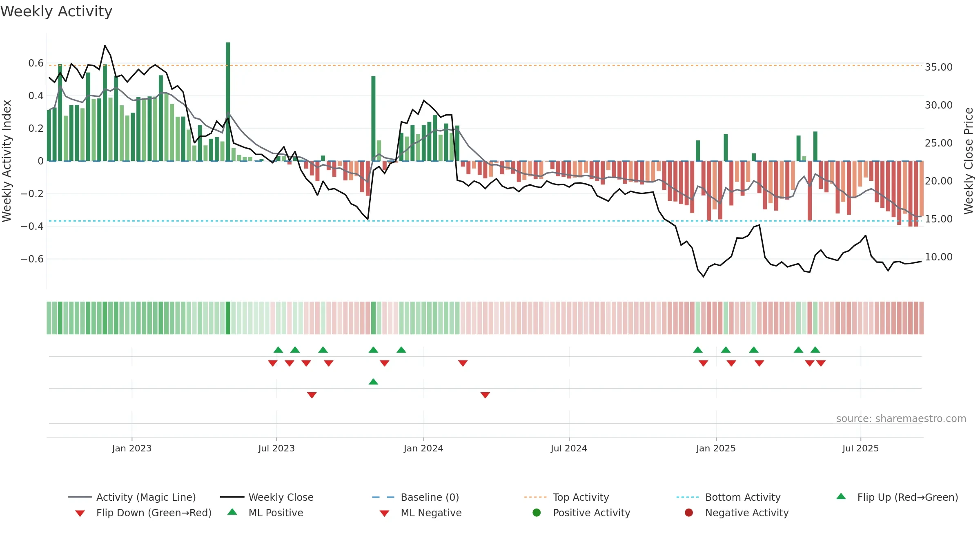
Task: Toggle the Bottom Activity legend entry
Action: point(728,497)
